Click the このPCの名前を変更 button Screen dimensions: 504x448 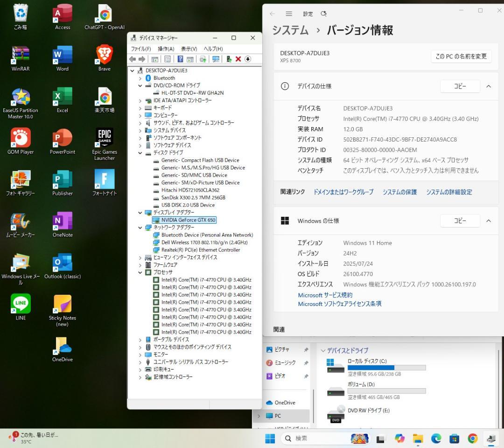[461, 56]
